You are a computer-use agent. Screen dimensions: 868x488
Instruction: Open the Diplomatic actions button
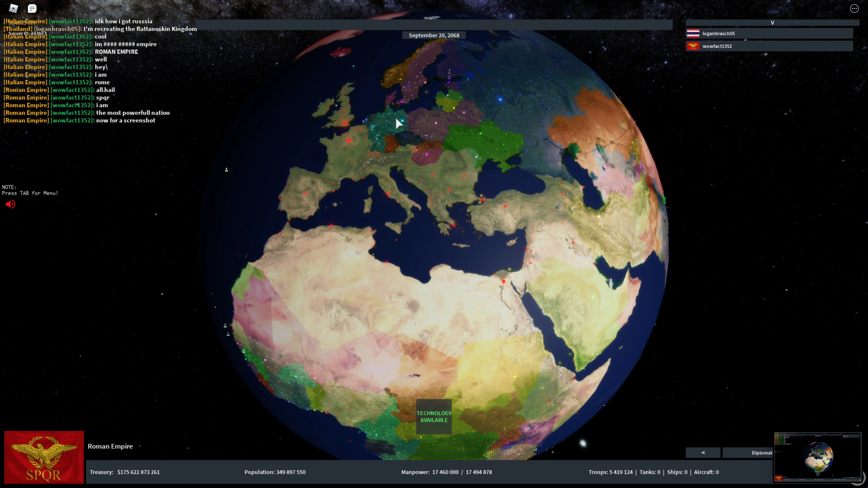tap(748, 453)
